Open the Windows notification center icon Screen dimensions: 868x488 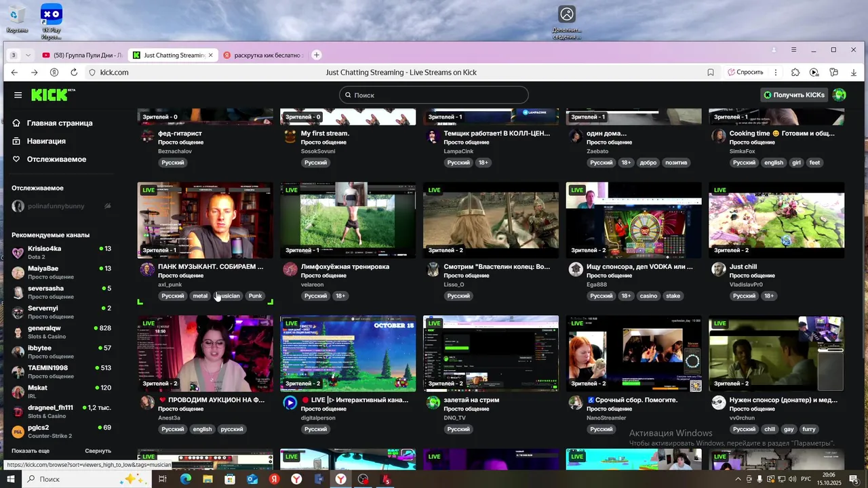[x=854, y=479]
